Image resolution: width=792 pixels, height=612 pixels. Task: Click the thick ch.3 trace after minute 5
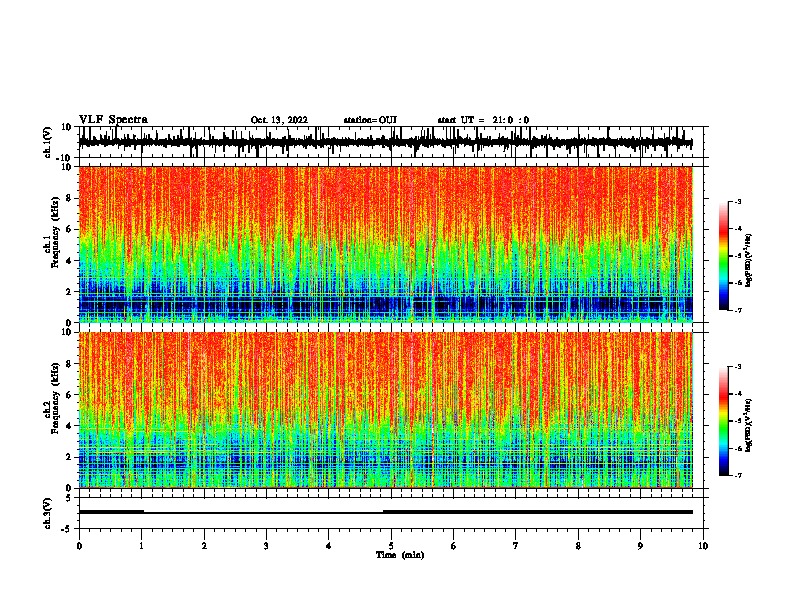tap(538, 512)
